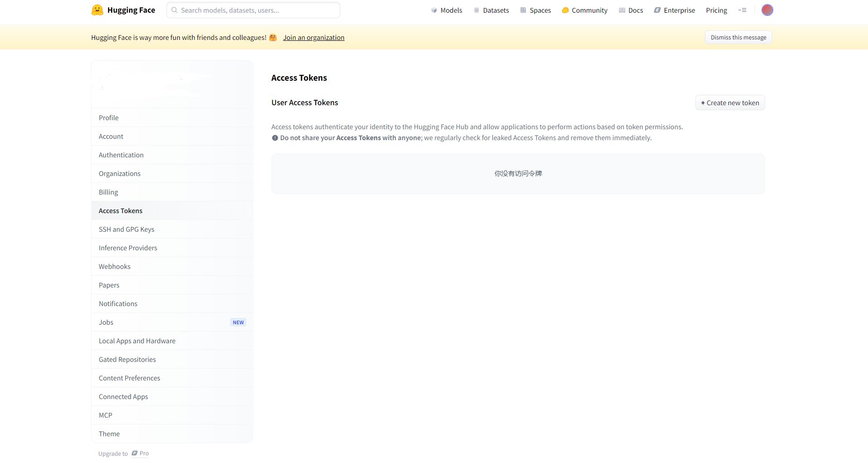Viewport: 868px width, 463px height.
Task: Open Jobs settings marked NEW
Action: 106,322
